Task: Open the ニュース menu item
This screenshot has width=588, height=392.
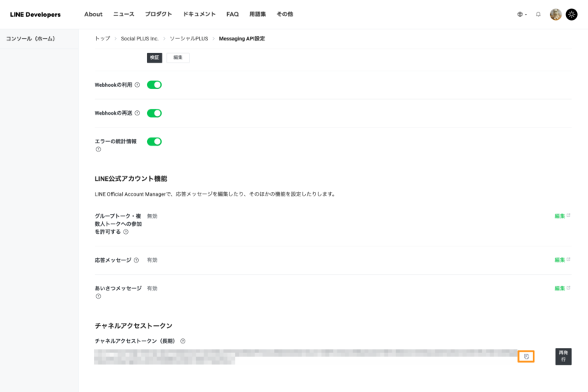Action: tap(123, 14)
